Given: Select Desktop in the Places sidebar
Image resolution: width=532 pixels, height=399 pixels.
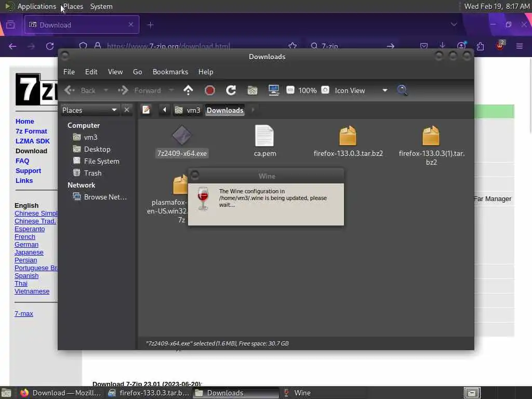Looking at the screenshot, I should tap(97, 149).
